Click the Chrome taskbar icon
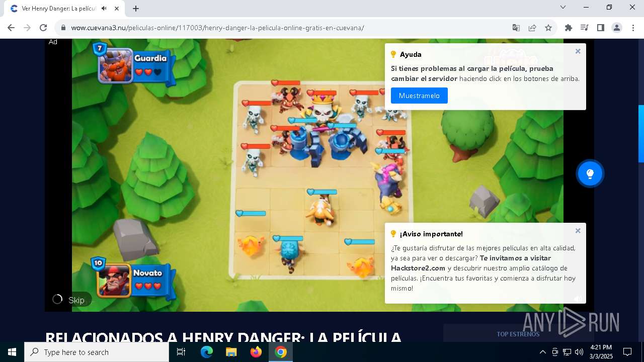Viewport: 644px width, 362px height. pyautogui.click(x=281, y=352)
